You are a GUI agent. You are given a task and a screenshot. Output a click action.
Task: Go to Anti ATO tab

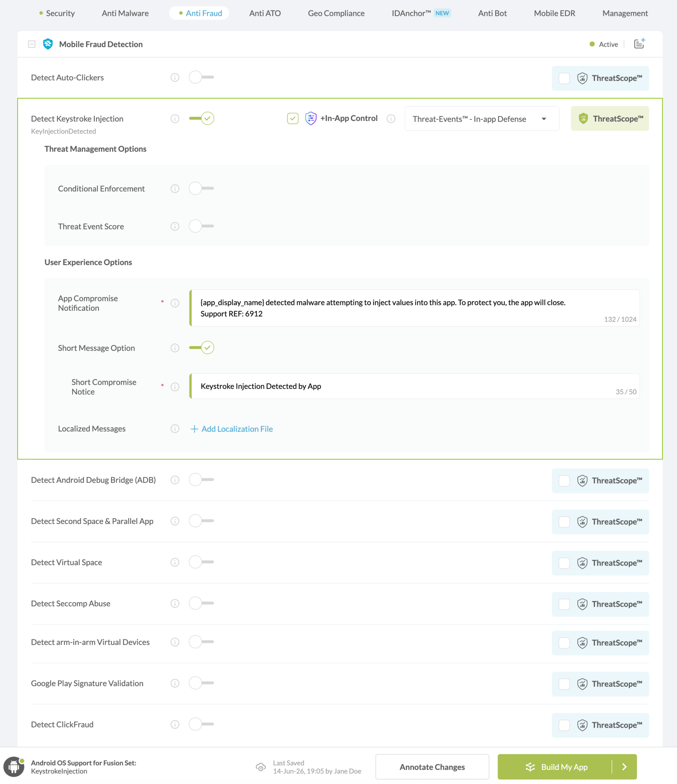(265, 13)
